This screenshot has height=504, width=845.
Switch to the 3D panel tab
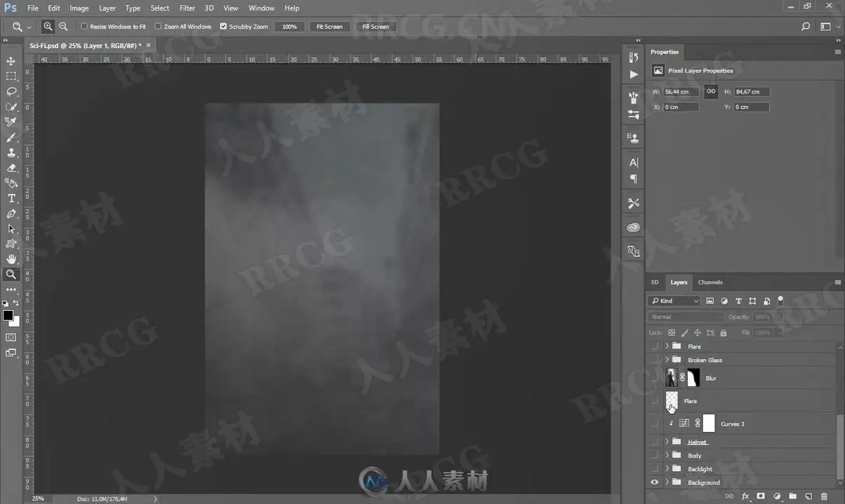(654, 282)
